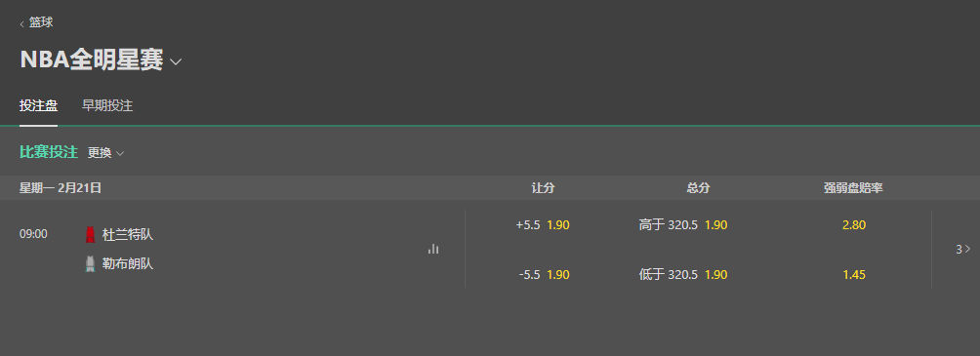Open the match statistics bar-chart icon
The height and width of the screenshot is (356, 980).
pos(433,250)
